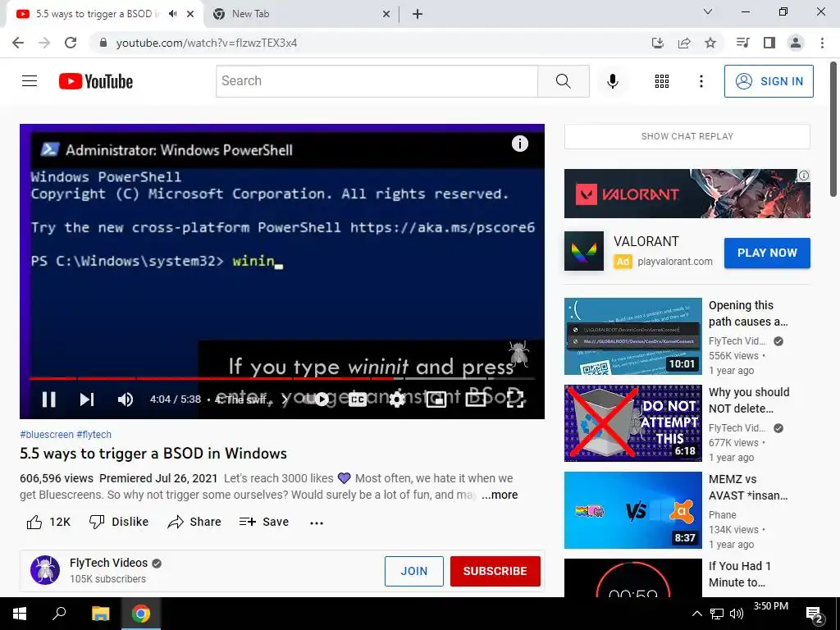
Task: Share the video
Action: [194, 522]
